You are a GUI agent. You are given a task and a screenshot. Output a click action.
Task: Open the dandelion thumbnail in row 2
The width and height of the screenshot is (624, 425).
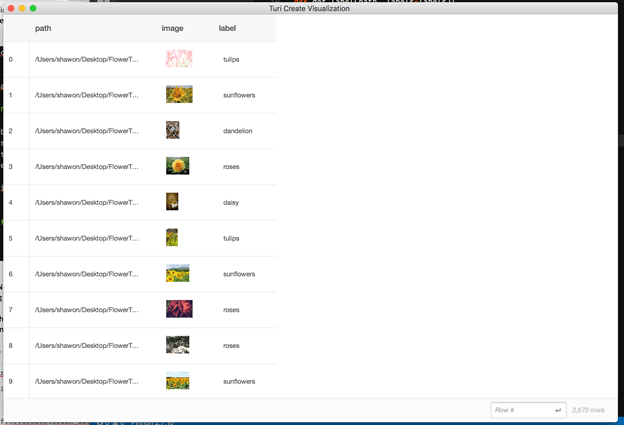[173, 130]
